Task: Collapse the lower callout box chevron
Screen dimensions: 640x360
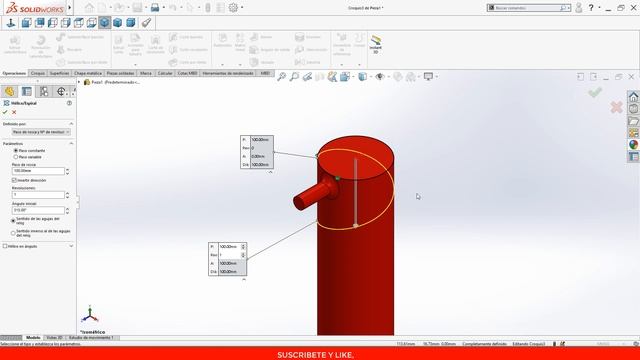Action: pos(244,280)
